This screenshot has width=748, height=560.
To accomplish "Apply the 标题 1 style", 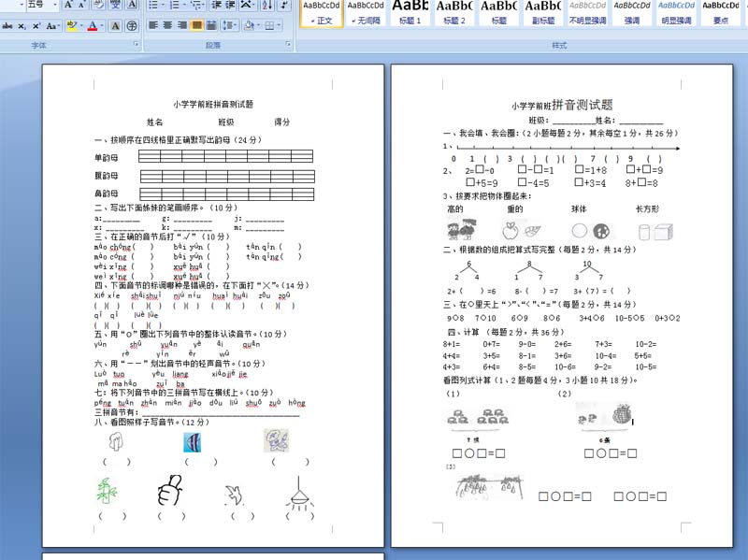I will click(410, 13).
